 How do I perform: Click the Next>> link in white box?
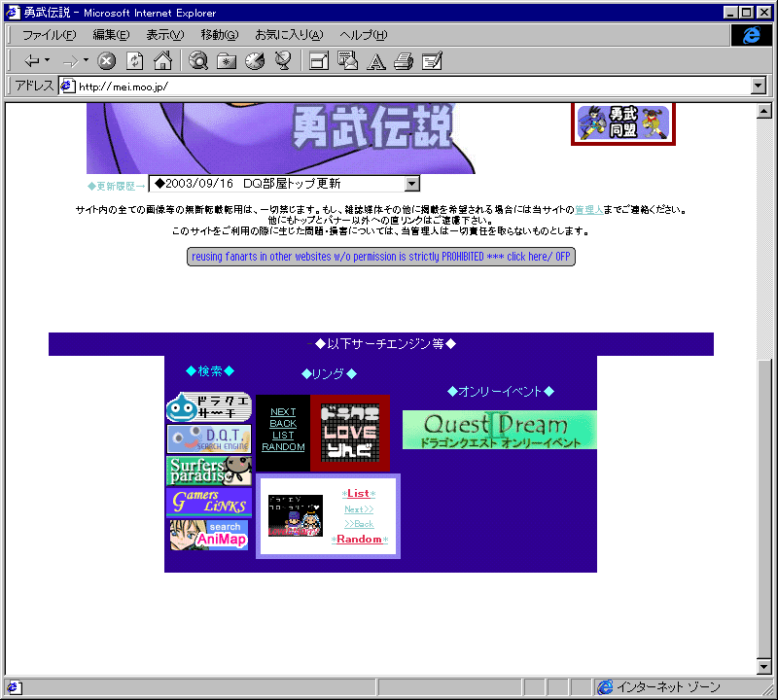pos(359,509)
